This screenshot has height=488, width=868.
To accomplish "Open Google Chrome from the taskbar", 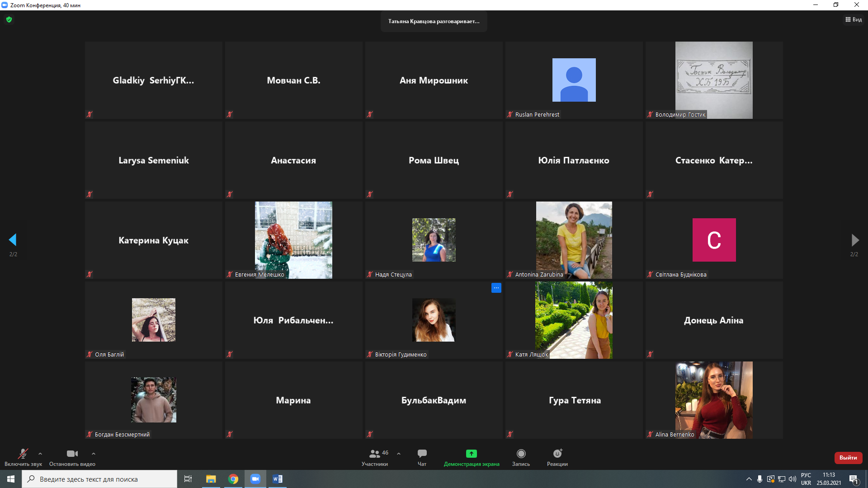I will [233, 479].
